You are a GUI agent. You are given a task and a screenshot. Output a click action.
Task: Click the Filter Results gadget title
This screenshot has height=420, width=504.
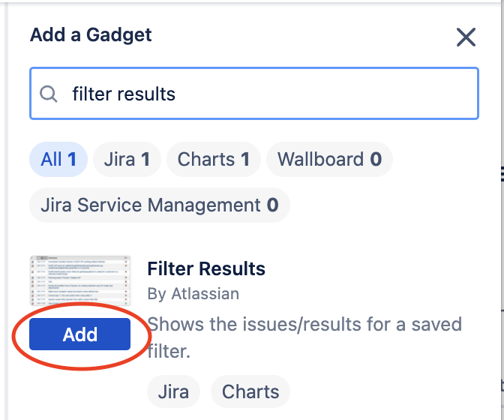click(206, 269)
